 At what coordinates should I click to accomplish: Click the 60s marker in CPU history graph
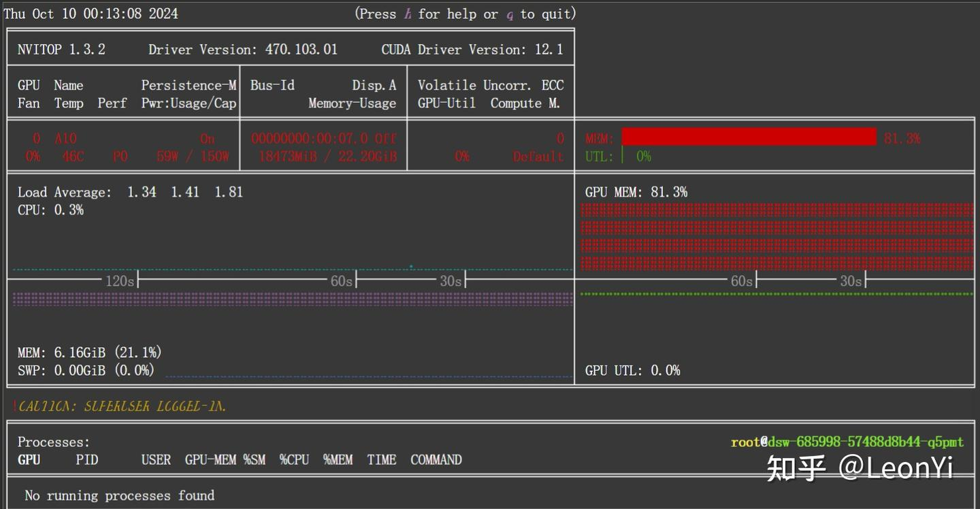tap(341, 280)
